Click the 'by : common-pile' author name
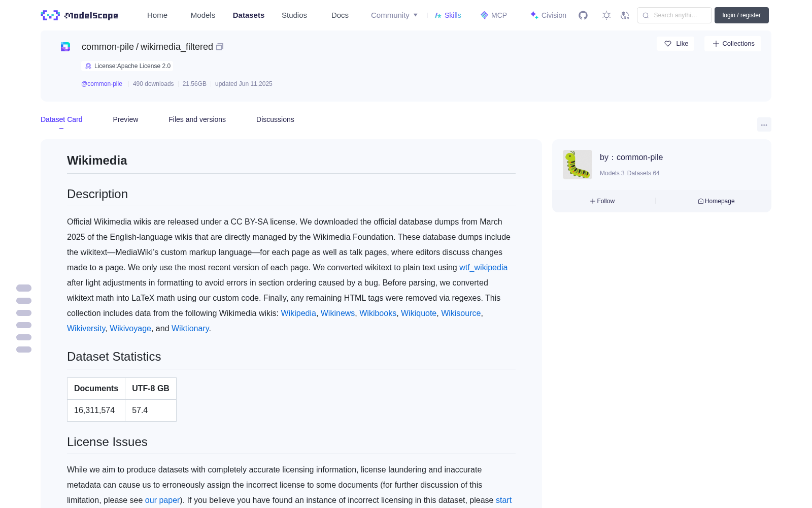The image size is (812, 508). pos(631,157)
